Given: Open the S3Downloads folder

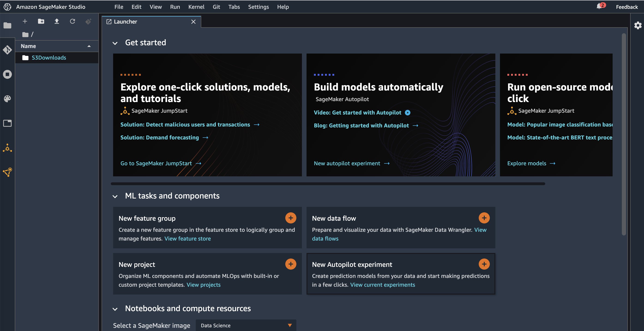Looking at the screenshot, I should click(49, 58).
